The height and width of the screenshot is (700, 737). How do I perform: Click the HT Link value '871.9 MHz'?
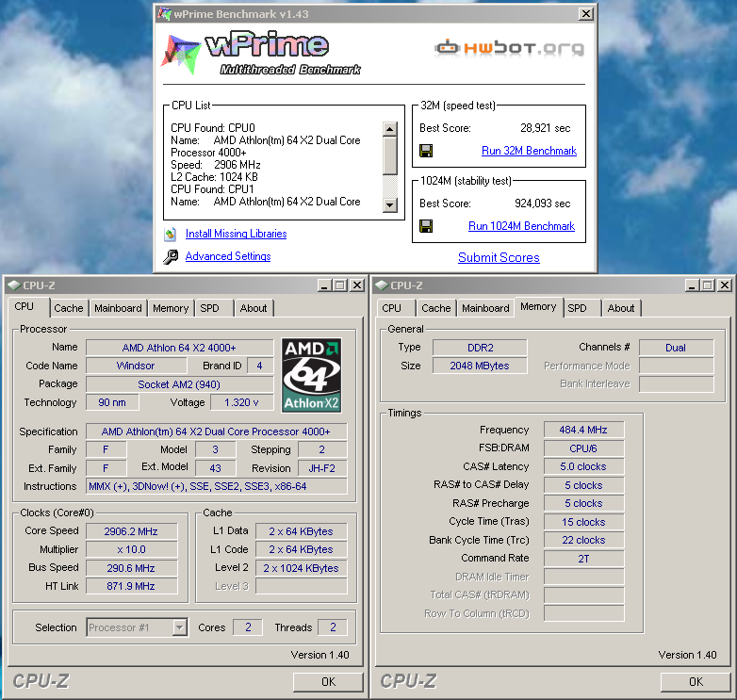point(131,586)
